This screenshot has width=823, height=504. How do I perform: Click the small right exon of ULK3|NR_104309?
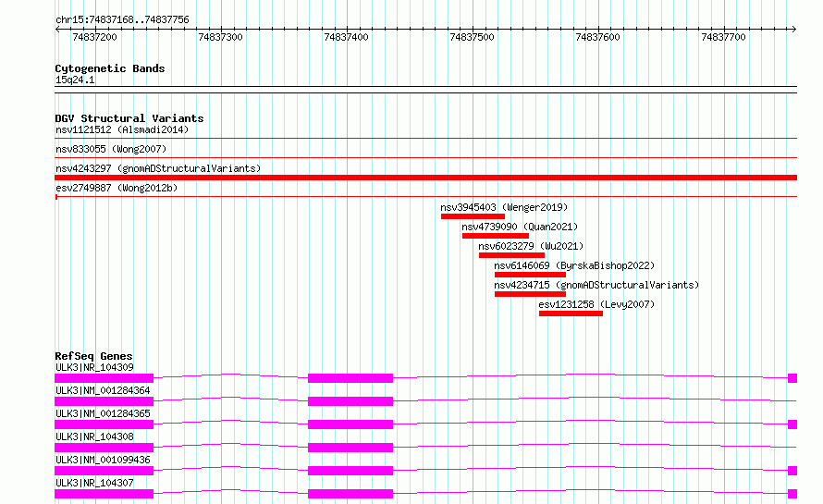click(x=792, y=378)
